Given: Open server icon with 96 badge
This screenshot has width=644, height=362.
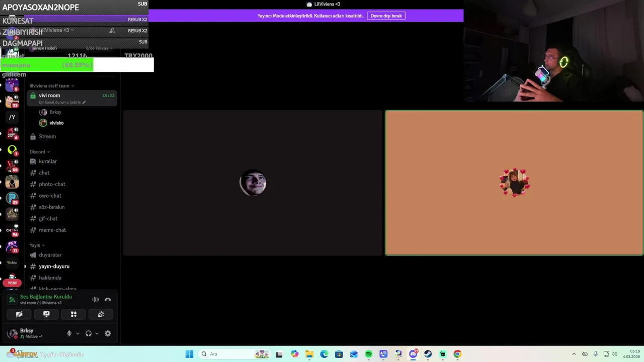Looking at the screenshot, I should pyautogui.click(x=12, y=230).
